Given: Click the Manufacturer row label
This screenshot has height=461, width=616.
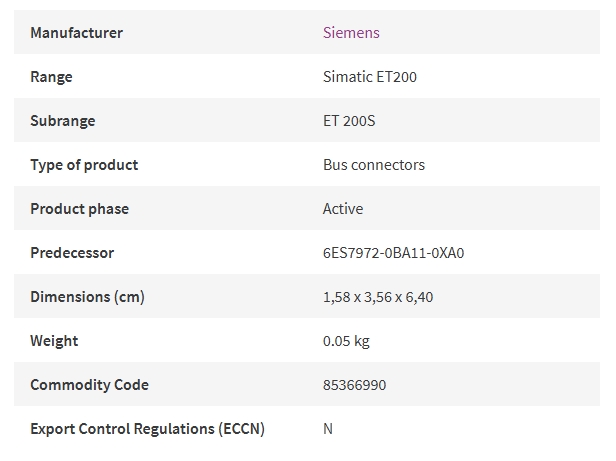Looking at the screenshot, I should coord(77,33).
